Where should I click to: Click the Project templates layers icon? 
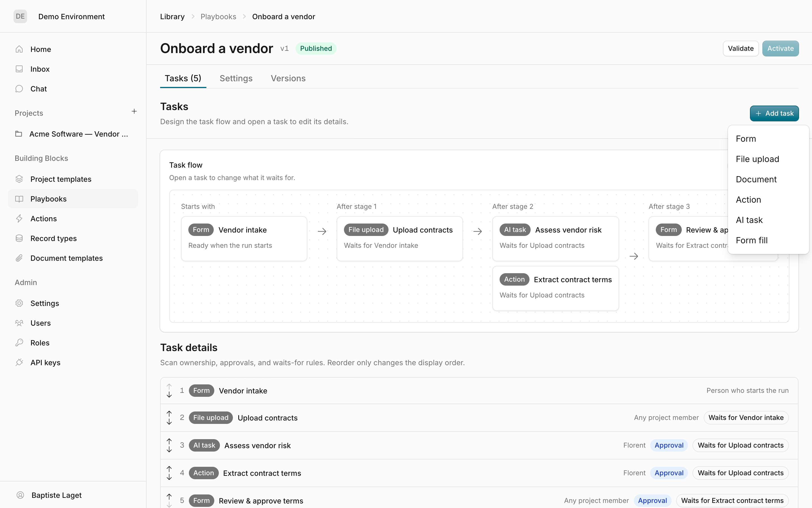click(x=19, y=179)
